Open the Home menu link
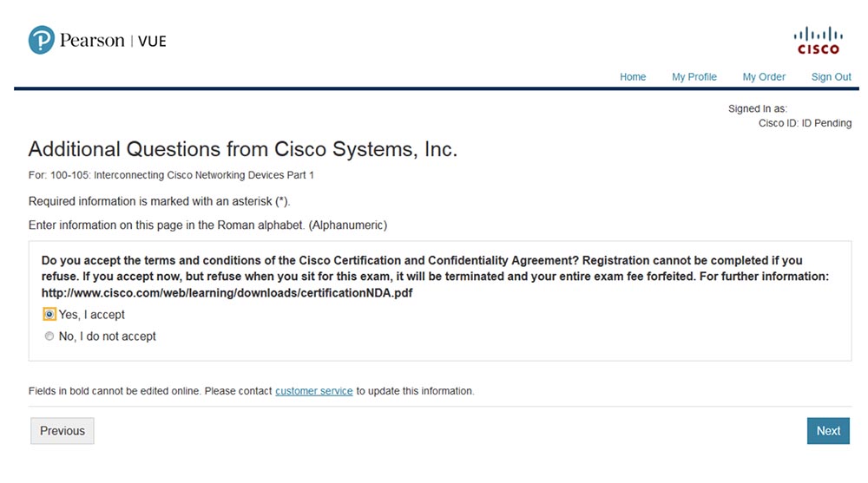 (633, 77)
